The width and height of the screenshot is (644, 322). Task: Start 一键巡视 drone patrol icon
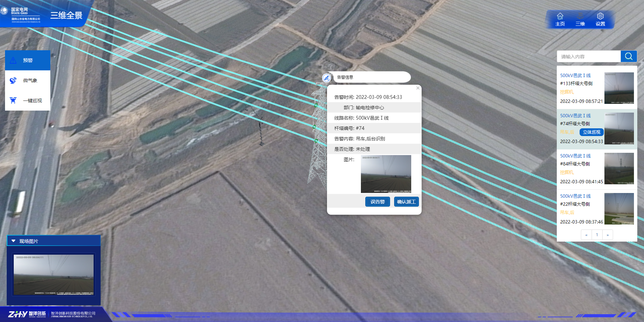[x=13, y=101]
